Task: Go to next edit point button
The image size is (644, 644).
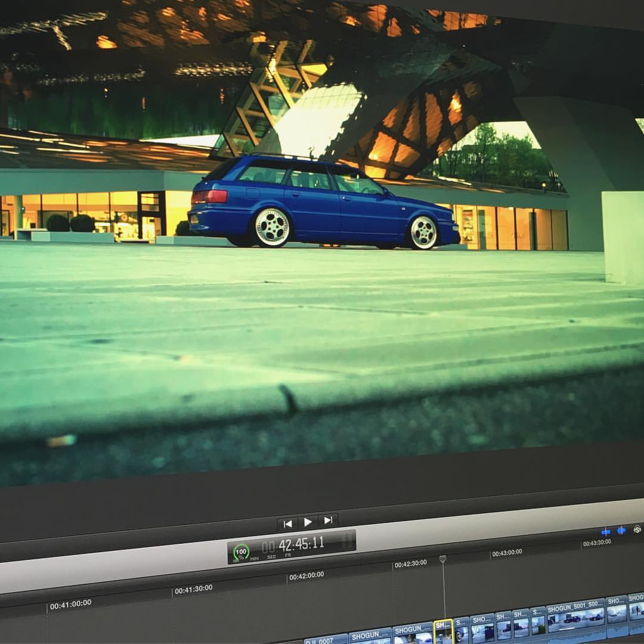Action: pos(328,521)
